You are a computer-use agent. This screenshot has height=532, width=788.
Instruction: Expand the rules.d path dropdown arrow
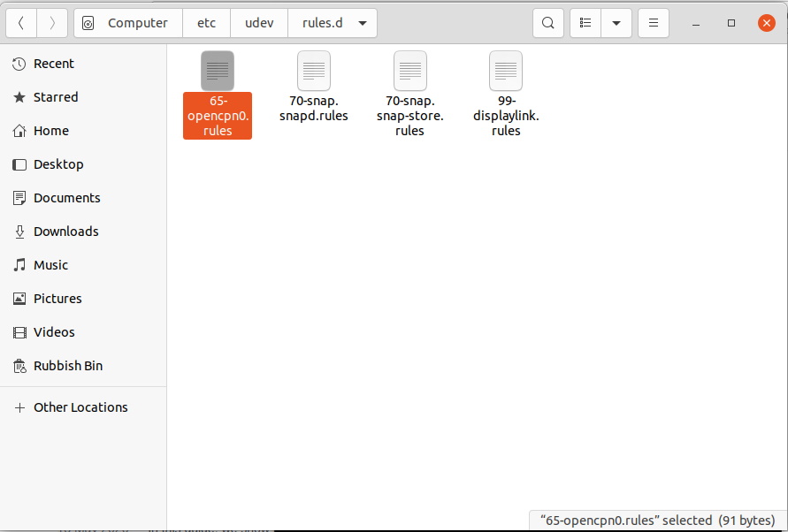pos(363,23)
